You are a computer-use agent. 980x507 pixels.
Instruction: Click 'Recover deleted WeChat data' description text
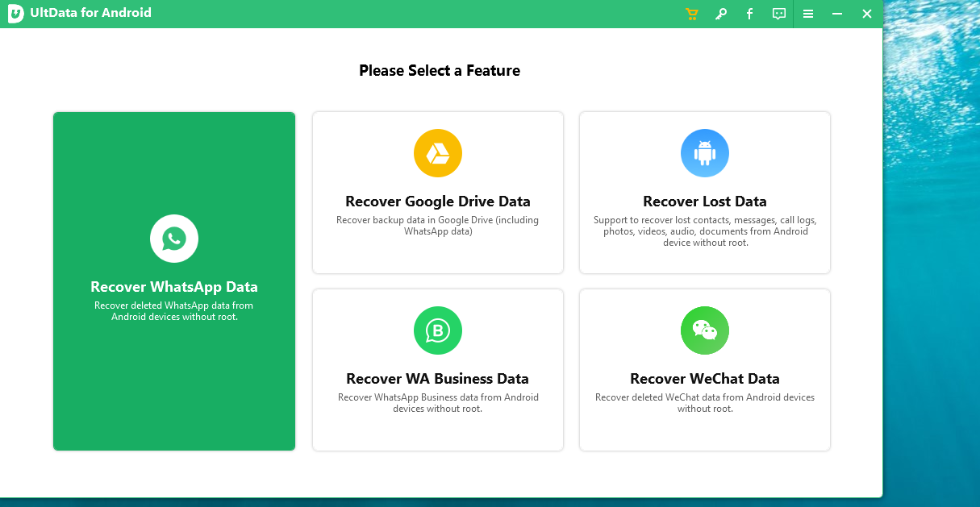tap(705, 403)
